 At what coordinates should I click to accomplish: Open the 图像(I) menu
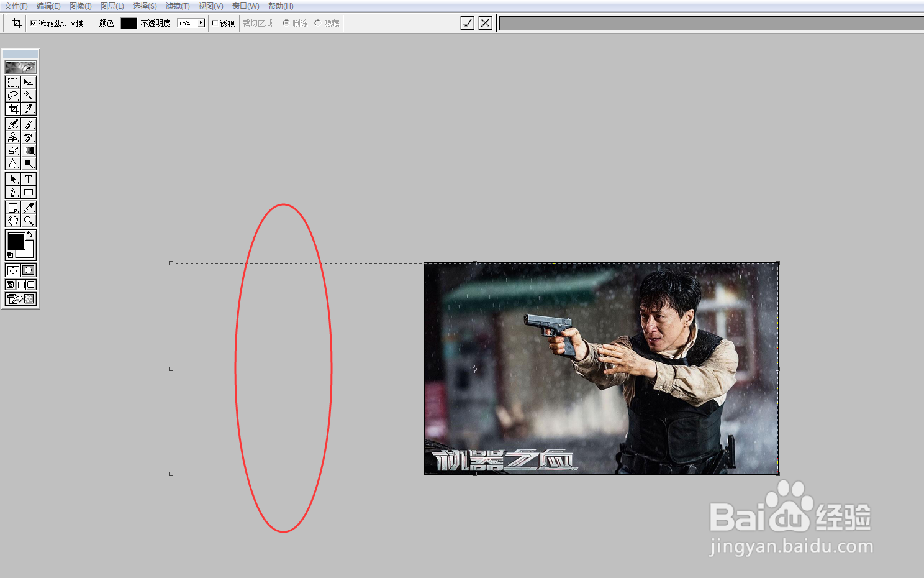tap(81, 6)
